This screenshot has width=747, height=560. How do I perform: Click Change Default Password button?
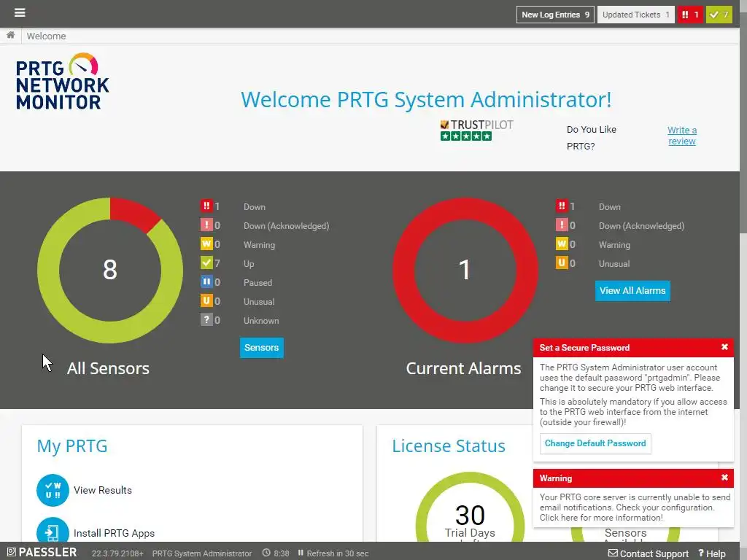pyautogui.click(x=595, y=443)
